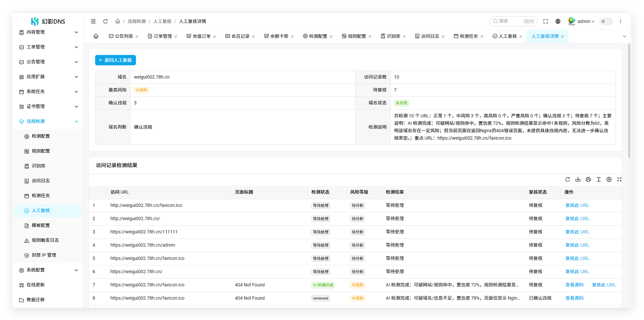Open the home tab icon
Image resolution: width=644 pixels, height=320 pixels.
(x=96, y=36)
